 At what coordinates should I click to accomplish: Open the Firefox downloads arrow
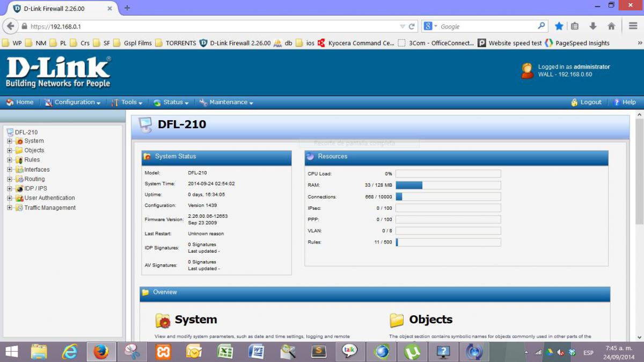click(593, 26)
